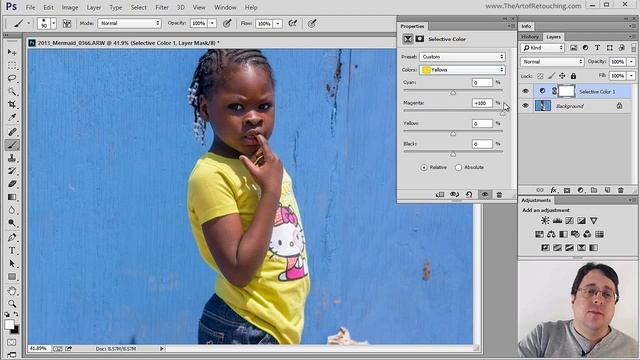Select the Healing Brush tool

[x=12, y=131]
